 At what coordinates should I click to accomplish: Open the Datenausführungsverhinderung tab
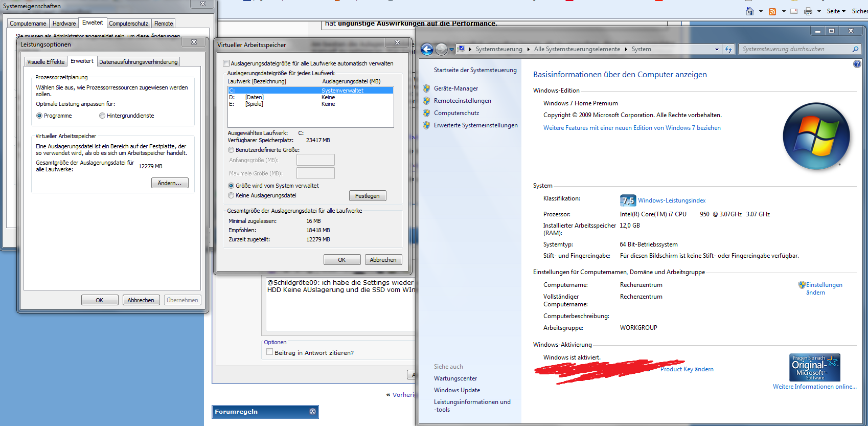point(139,62)
